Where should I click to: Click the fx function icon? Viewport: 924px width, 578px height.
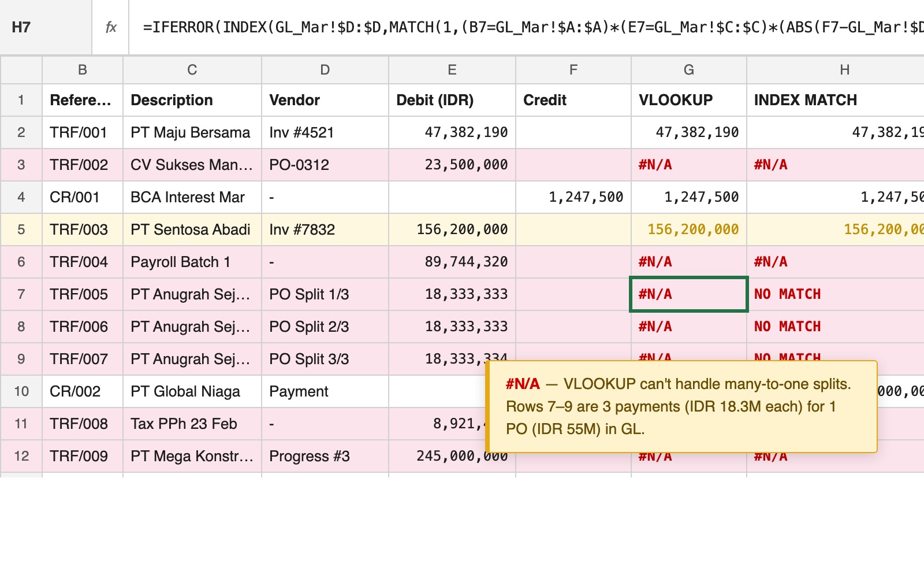click(111, 27)
